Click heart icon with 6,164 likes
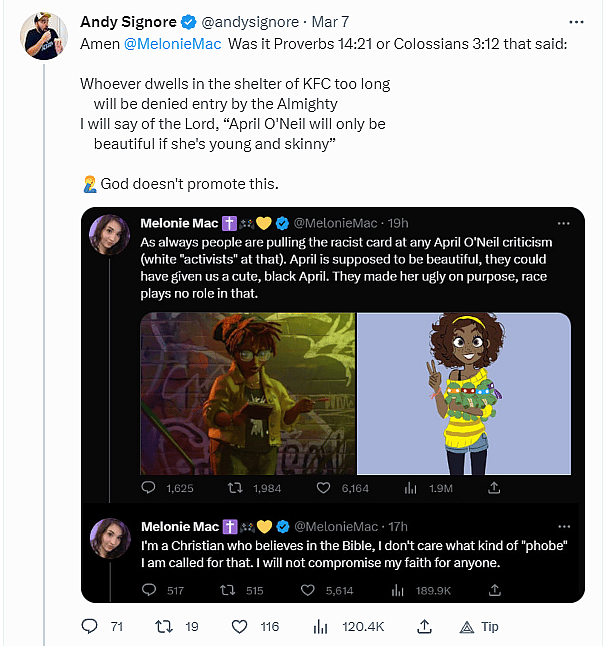 323,488
